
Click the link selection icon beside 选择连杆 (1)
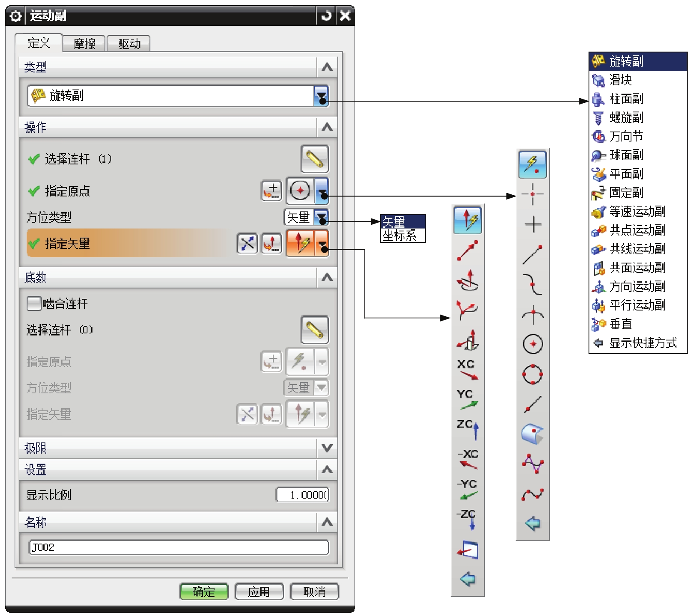[x=314, y=159]
